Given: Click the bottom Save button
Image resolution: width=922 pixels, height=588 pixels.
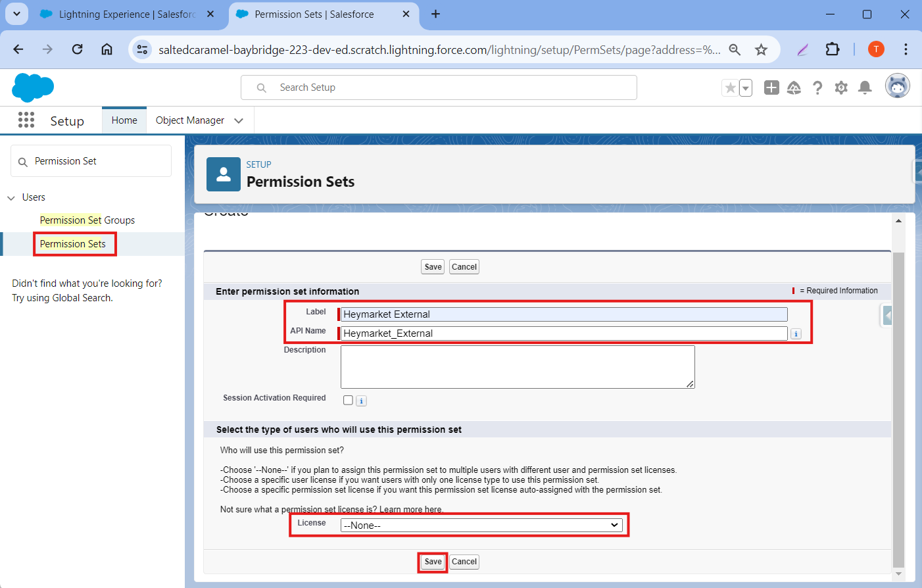Looking at the screenshot, I should [x=433, y=562].
